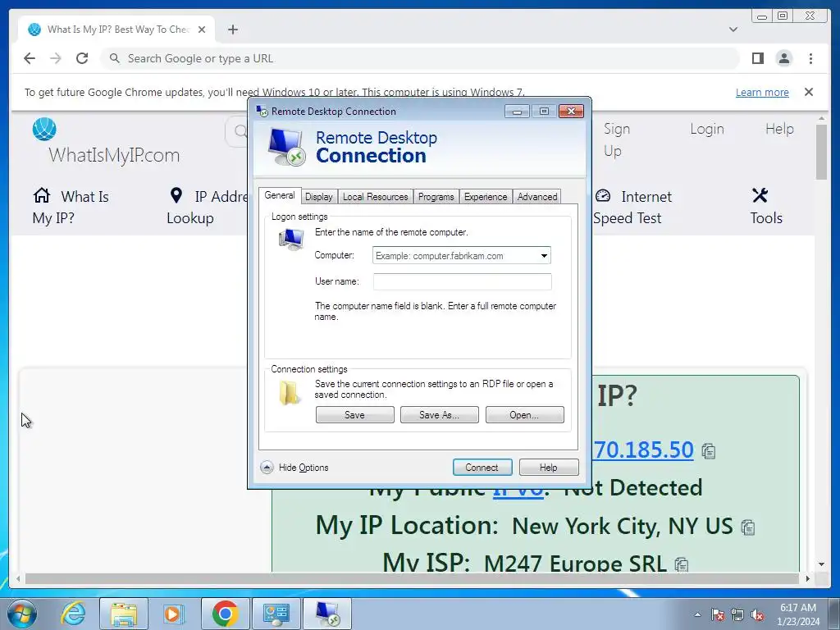Viewport: 840px width, 630px height.
Task: Click the public IP address link
Action: (x=643, y=450)
